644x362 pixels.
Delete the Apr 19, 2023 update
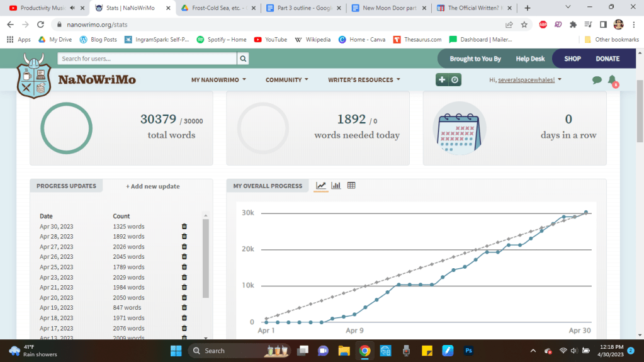point(184,307)
